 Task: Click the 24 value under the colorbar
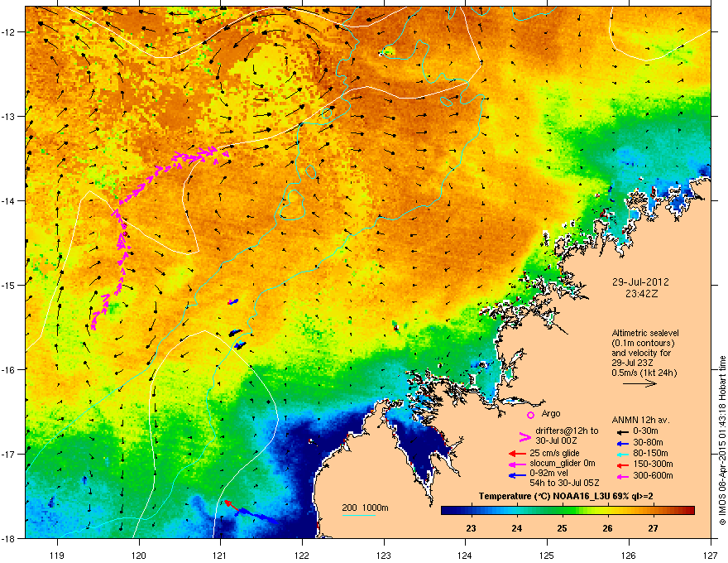click(x=517, y=528)
